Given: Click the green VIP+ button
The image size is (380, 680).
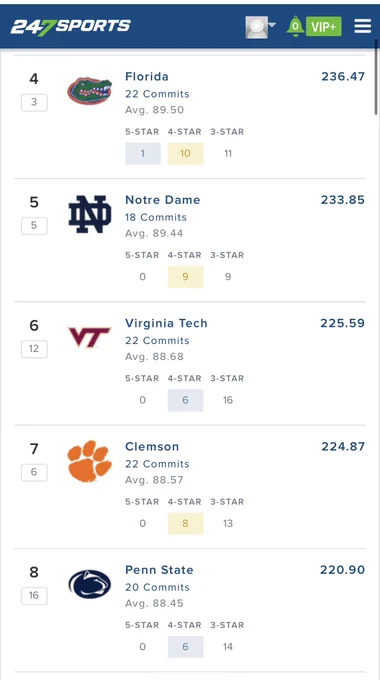Looking at the screenshot, I should click(x=324, y=27).
